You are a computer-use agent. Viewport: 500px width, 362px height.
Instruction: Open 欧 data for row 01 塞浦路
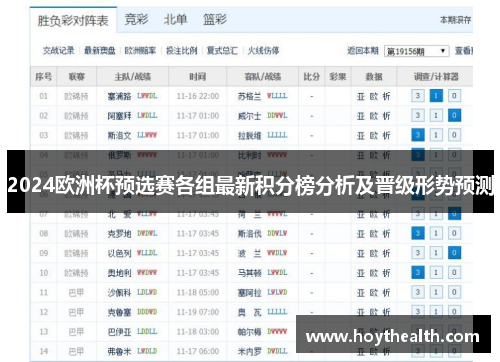(x=374, y=96)
